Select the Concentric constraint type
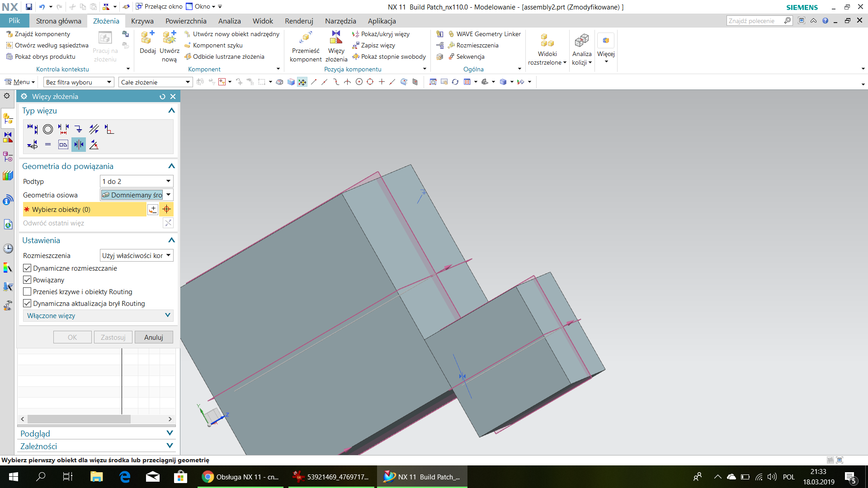868x488 pixels. 48,129
